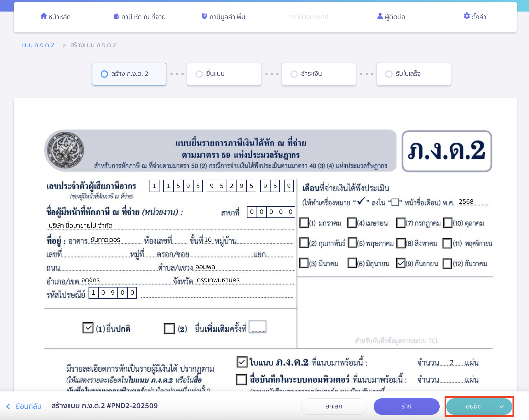Uncheck the ยื่นปกติ checkbox
Image resolution: width=529 pixels, height=420 pixels.
[88, 327]
